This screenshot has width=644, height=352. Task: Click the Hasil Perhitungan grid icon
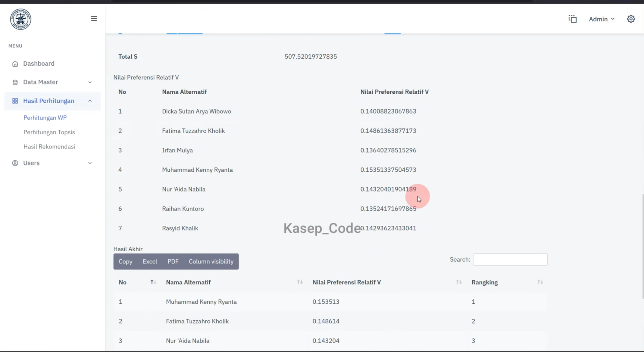pyautogui.click(x=15, y=101)
